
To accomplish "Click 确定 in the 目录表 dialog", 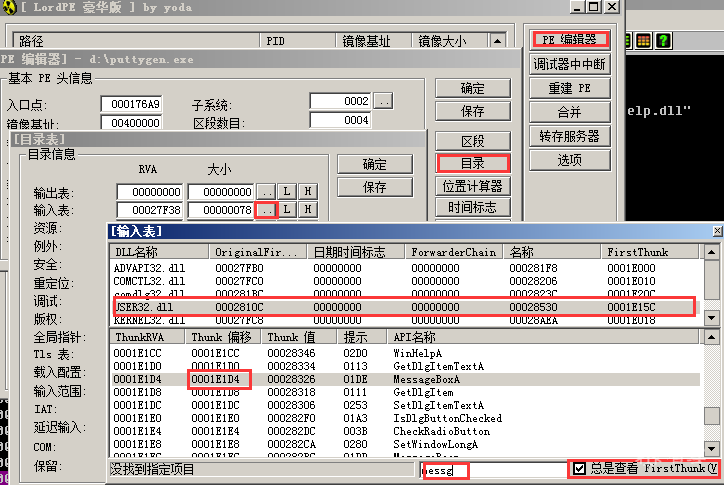I will coord(375,164).
